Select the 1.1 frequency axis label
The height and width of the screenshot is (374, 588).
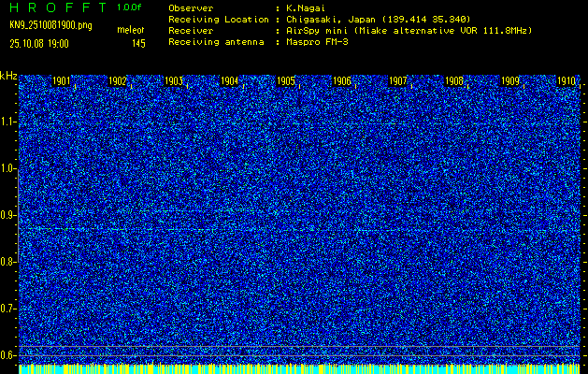pos(8,122)
